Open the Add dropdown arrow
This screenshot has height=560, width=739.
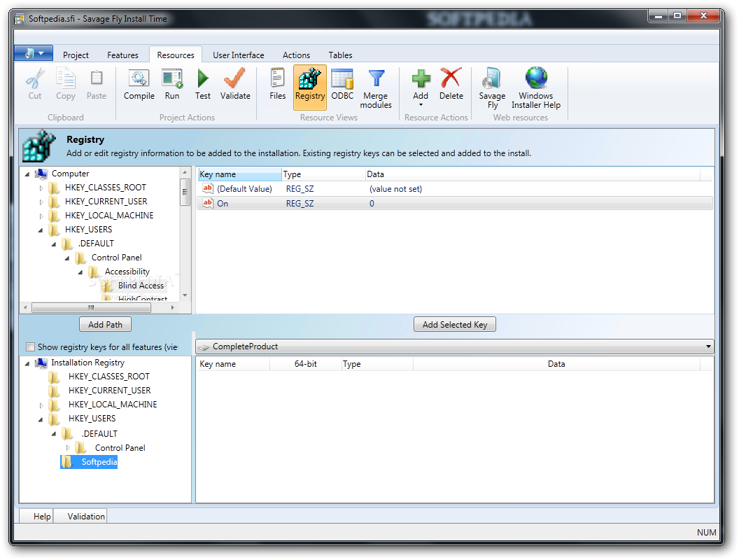[421, 105]
